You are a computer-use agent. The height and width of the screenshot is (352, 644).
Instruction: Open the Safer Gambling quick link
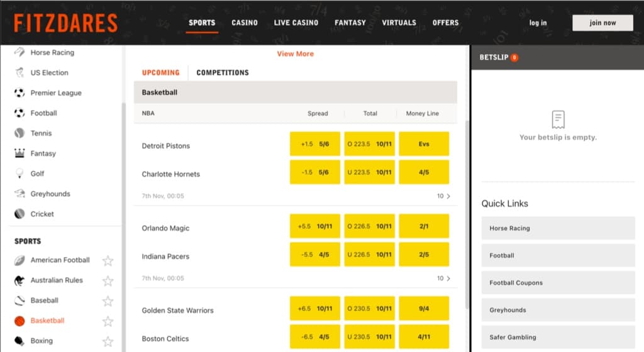click(x=558, y=338)
